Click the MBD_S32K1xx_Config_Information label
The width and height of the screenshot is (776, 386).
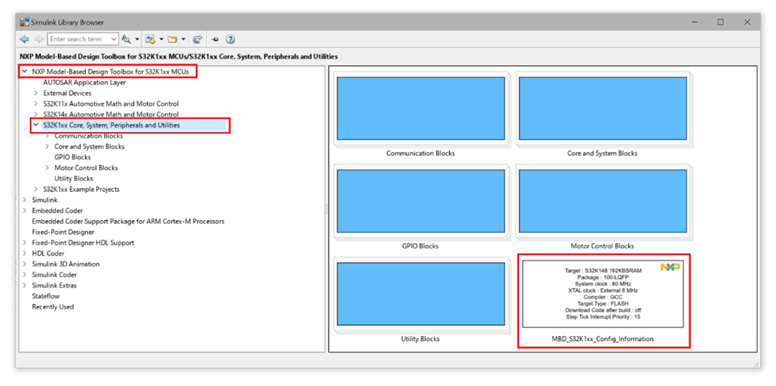603,339
